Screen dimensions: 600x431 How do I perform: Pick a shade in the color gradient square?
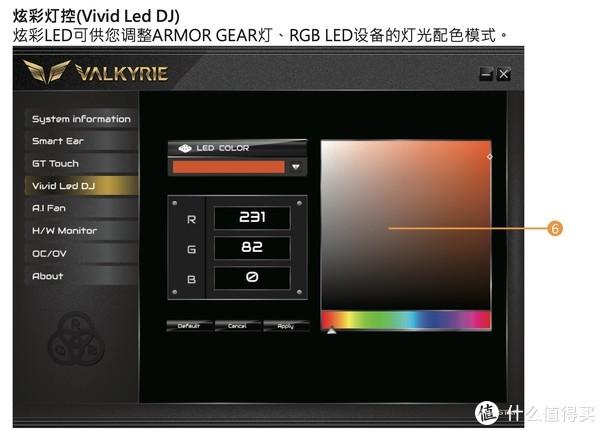(x=406, y=225)
